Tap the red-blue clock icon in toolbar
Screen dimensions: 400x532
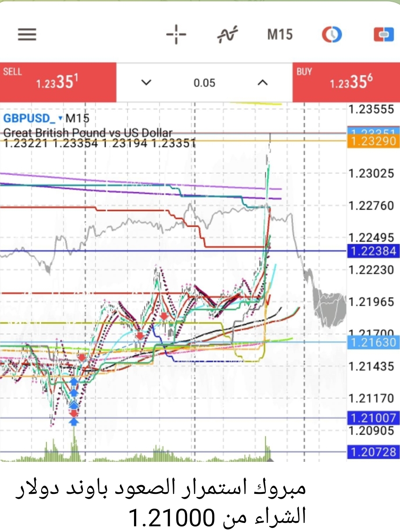[x=332, y=35]
